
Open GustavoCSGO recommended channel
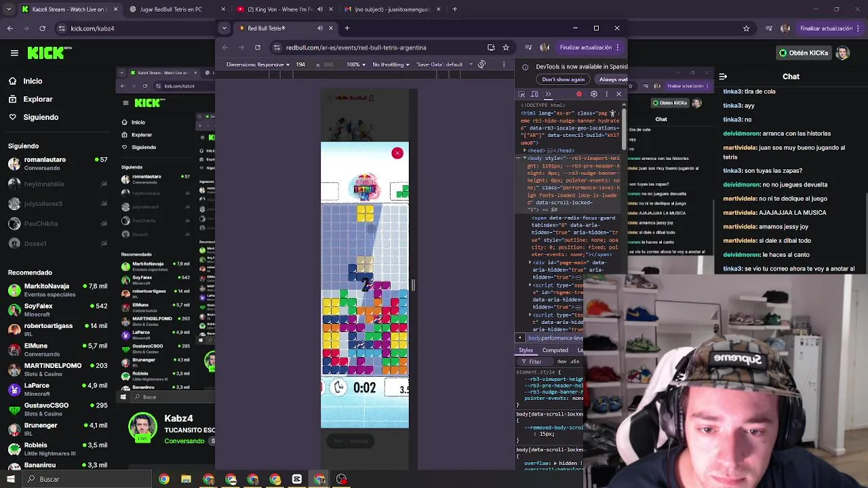coord(58,409)
